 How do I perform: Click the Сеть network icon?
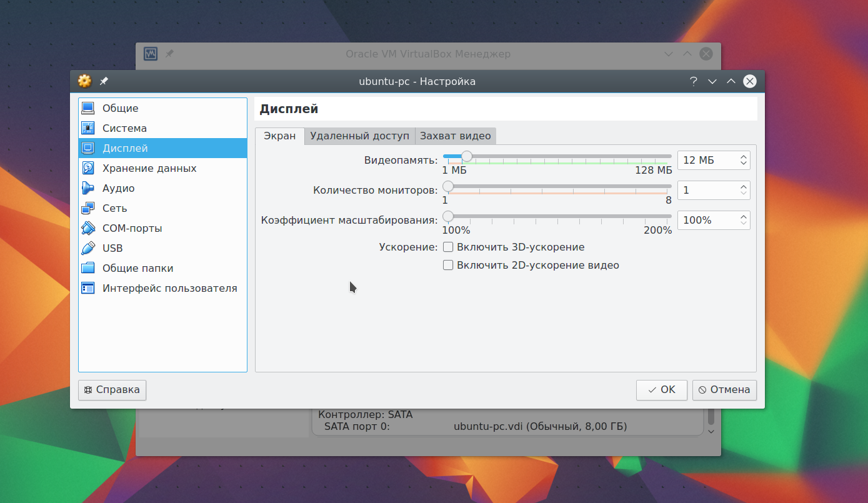click(88, 208)
